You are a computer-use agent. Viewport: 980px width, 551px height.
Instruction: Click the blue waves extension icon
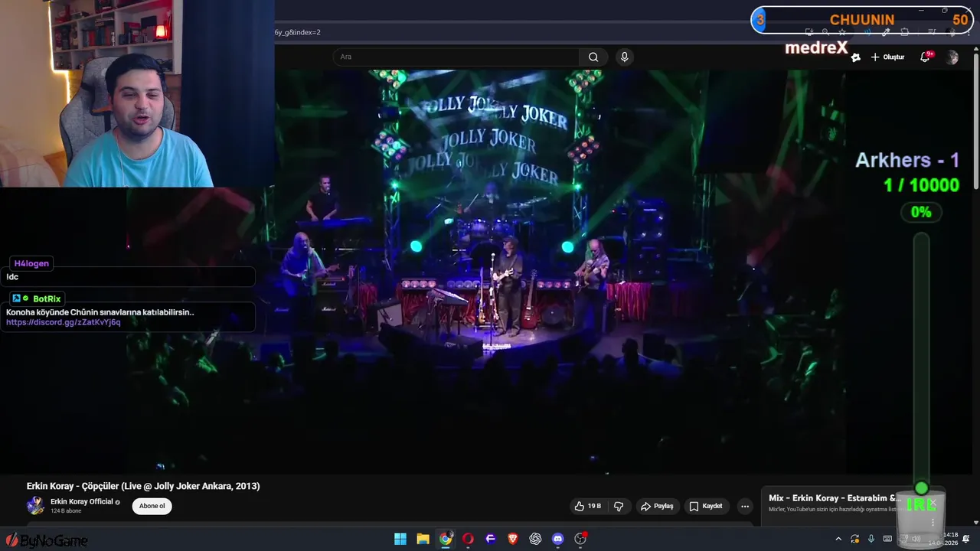[867, 32]
